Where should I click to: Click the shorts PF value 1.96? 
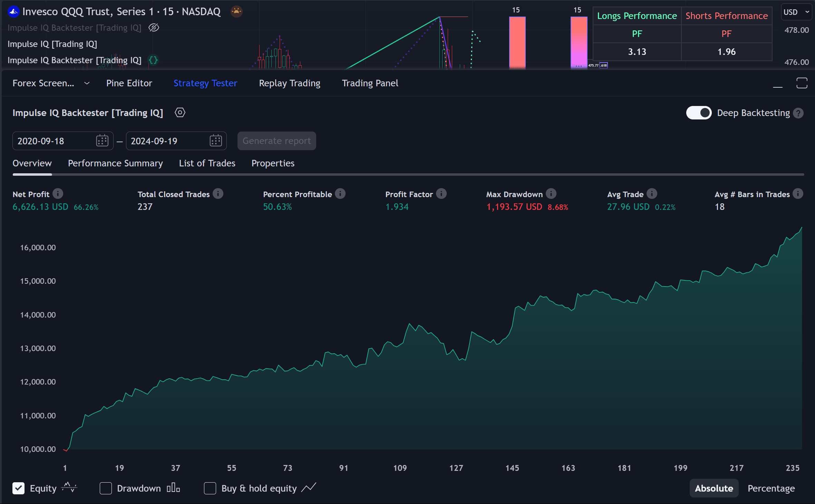point(727,52)
